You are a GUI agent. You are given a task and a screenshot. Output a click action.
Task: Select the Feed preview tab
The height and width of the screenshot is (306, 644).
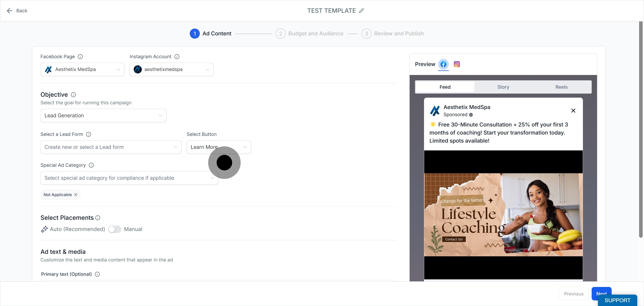(x=445, y=87)
